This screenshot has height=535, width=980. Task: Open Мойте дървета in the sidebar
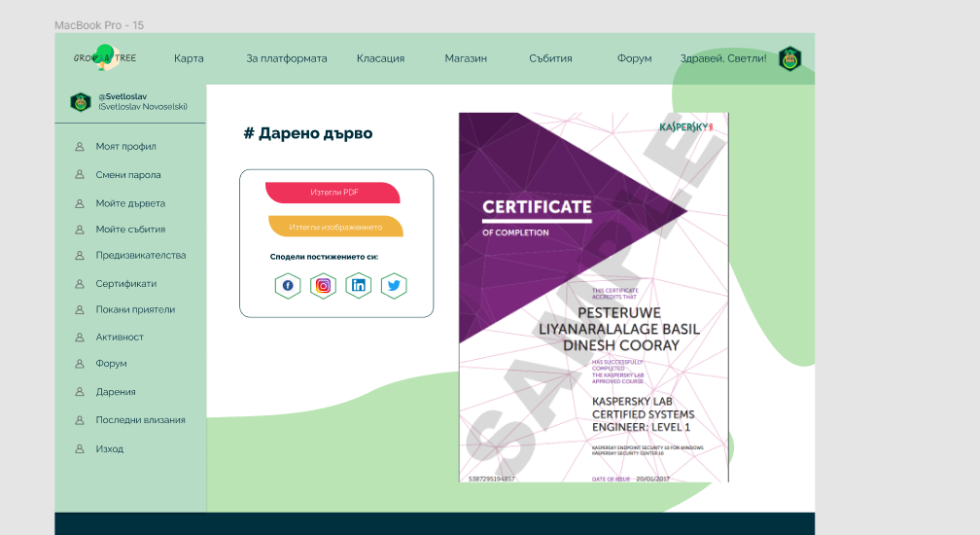pyautogui.click(x=130, y=203)
